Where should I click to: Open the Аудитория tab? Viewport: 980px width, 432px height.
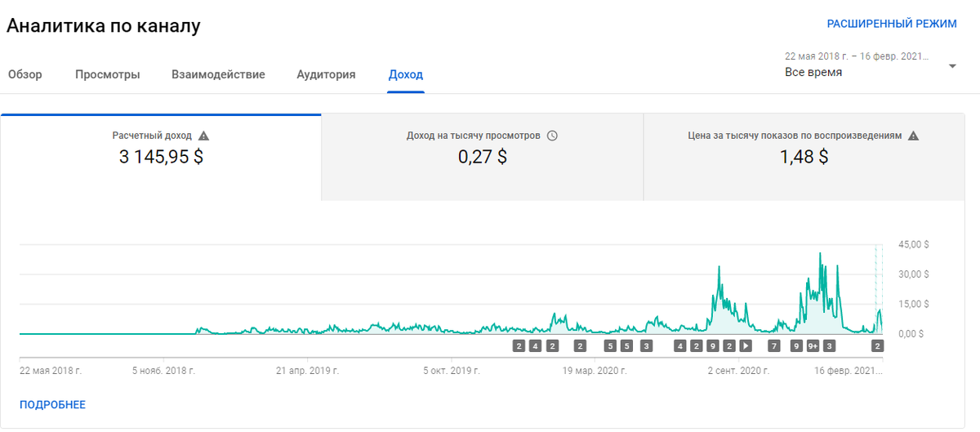click(326, 74)
